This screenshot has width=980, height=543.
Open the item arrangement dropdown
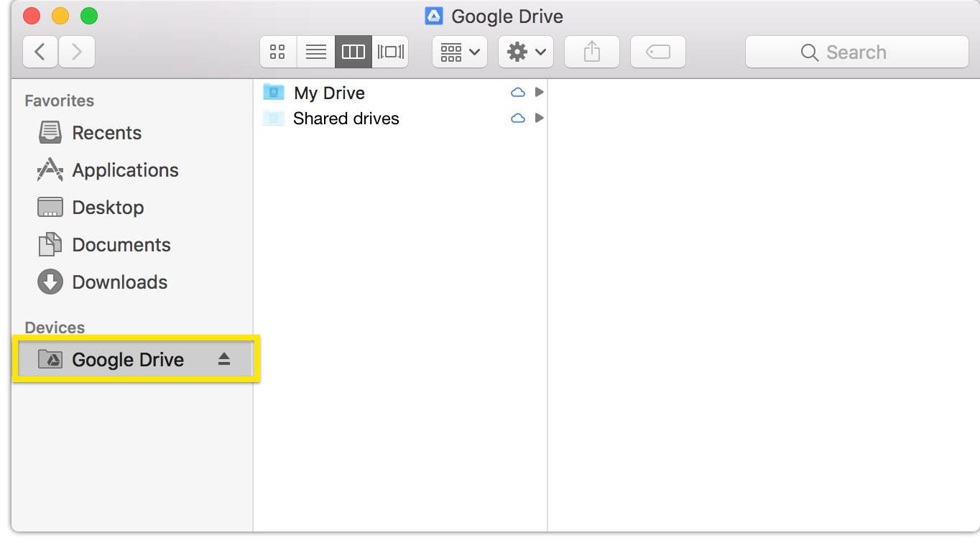460,52
